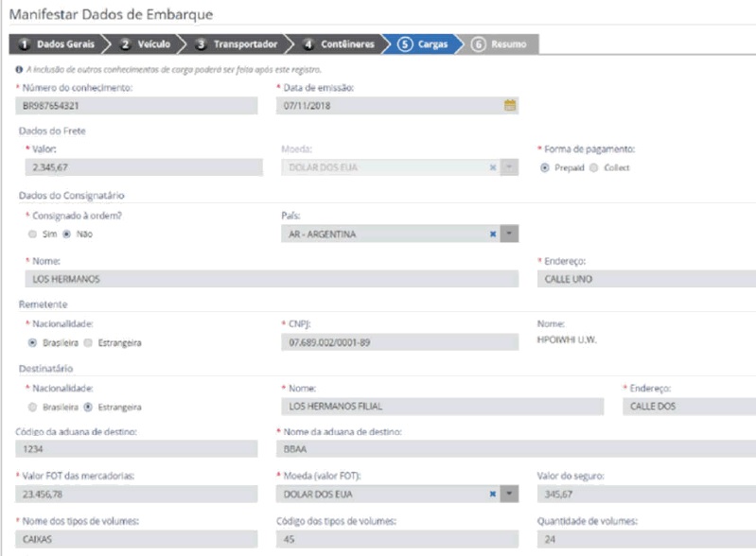Click the CNPJ input field
Viewport: 756px width, 556px height.
click(399, 342)
